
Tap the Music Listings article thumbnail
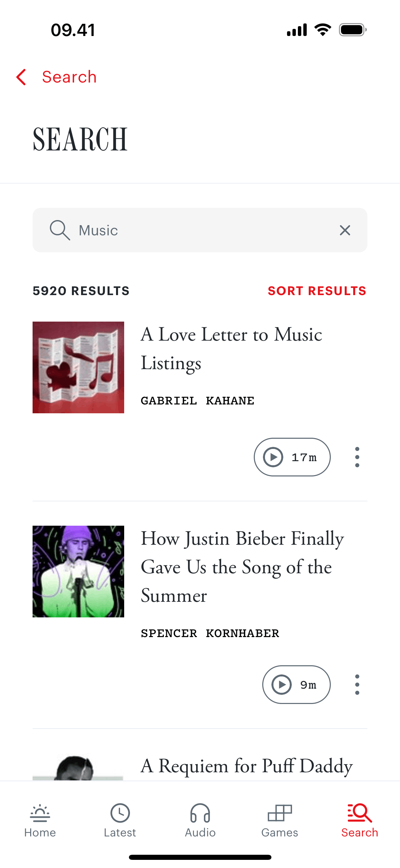[78, 367]
